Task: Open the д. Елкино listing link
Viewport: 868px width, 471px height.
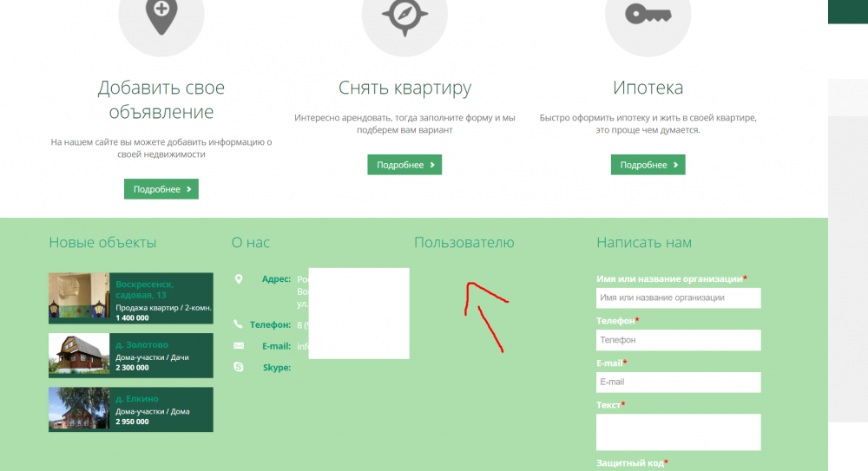Action: [x=136, y=399]
